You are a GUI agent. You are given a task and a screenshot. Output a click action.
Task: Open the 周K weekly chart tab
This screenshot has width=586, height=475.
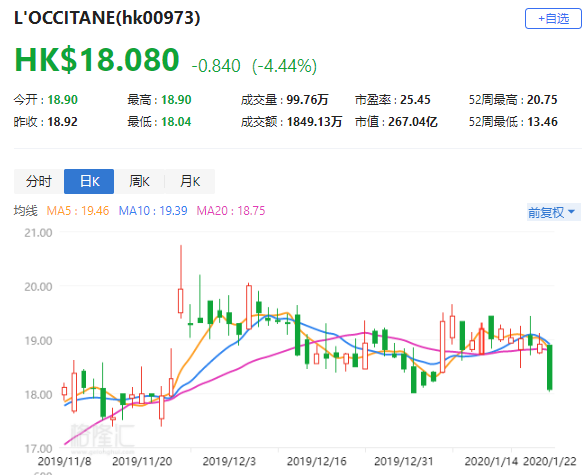(x=139, y=181)
